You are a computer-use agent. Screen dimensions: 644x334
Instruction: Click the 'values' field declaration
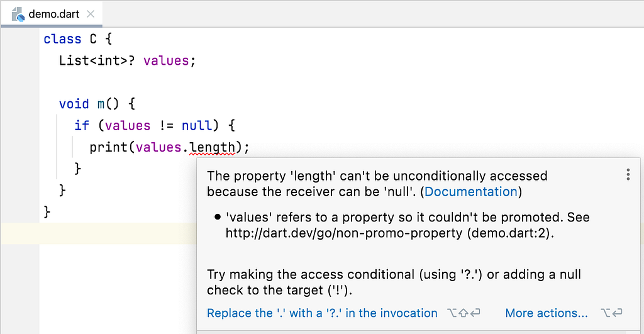tap(166, 61)
